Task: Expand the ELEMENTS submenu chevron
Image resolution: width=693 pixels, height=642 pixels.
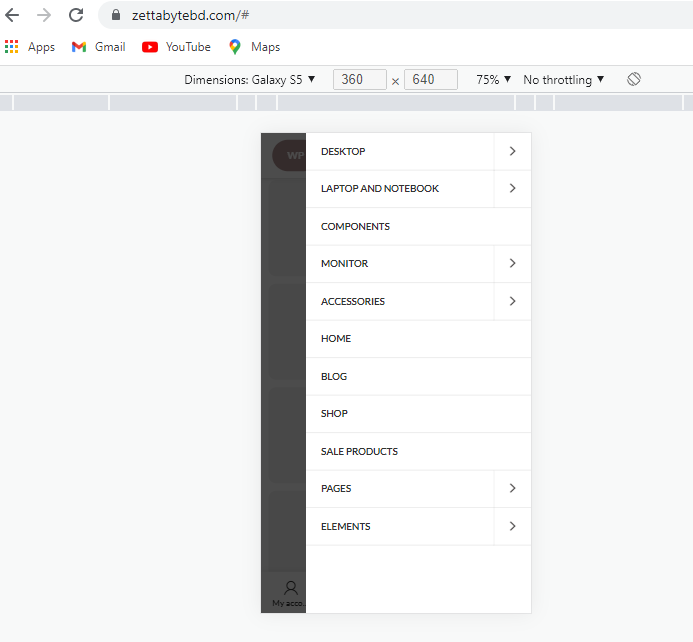Action: (x=513, y=526)
